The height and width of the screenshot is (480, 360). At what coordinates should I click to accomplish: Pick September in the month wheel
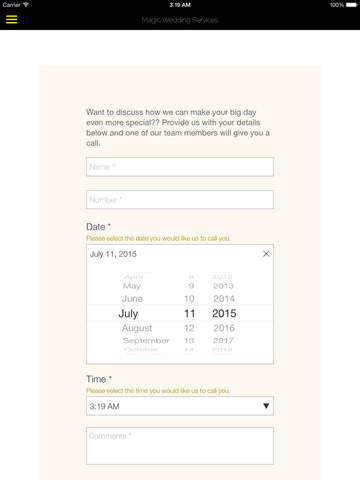click(146, 341)
